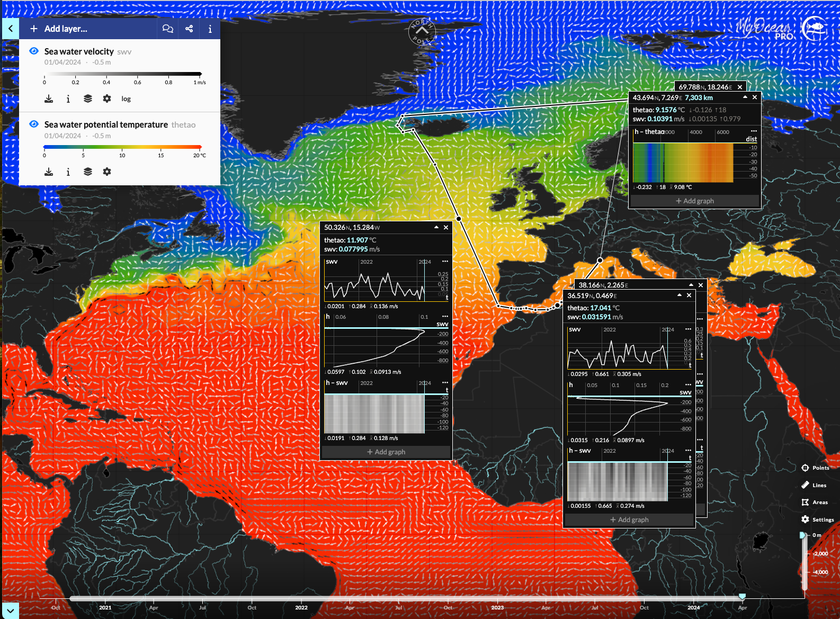
Task: Click thetao value 17.041 °C
Action: [x=605, y=308]
